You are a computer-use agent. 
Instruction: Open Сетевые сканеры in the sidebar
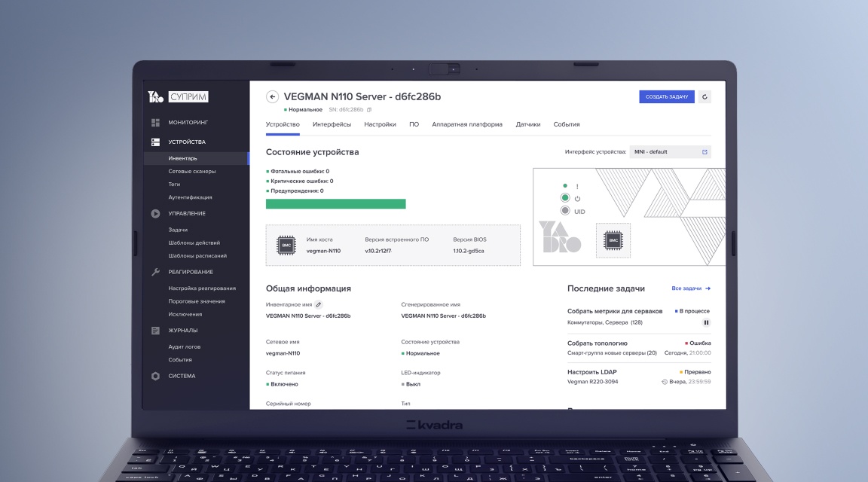(191, 171)
